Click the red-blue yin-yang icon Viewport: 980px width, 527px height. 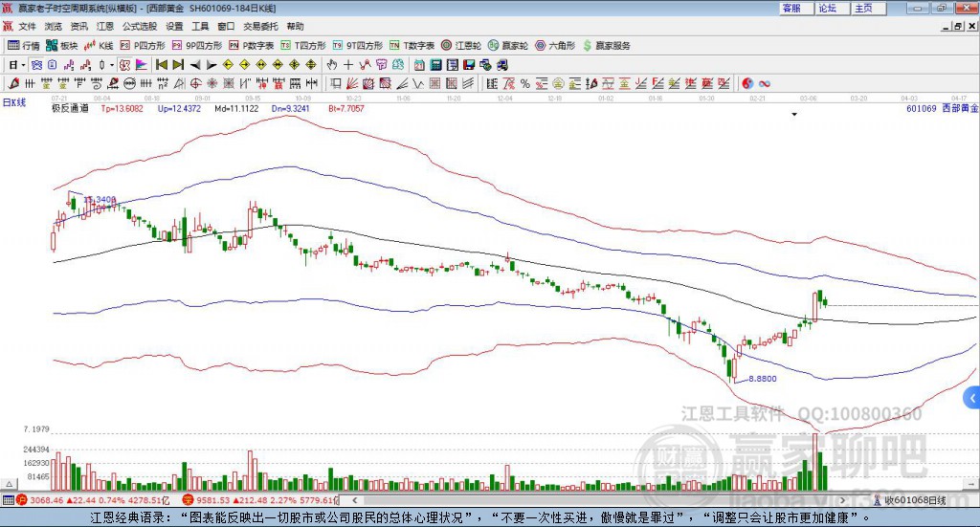[747, 83]
